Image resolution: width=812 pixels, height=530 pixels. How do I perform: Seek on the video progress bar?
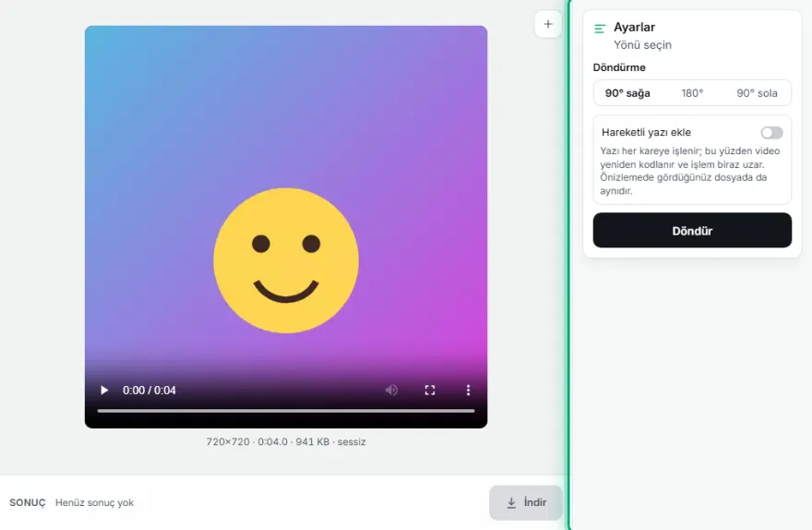point(286,411)
